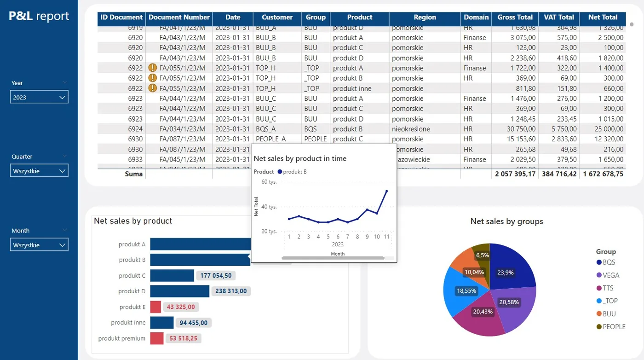This screenshot has height=360, width=644.
Task: Select the red produkt E bar
Action: click(155, 307)
